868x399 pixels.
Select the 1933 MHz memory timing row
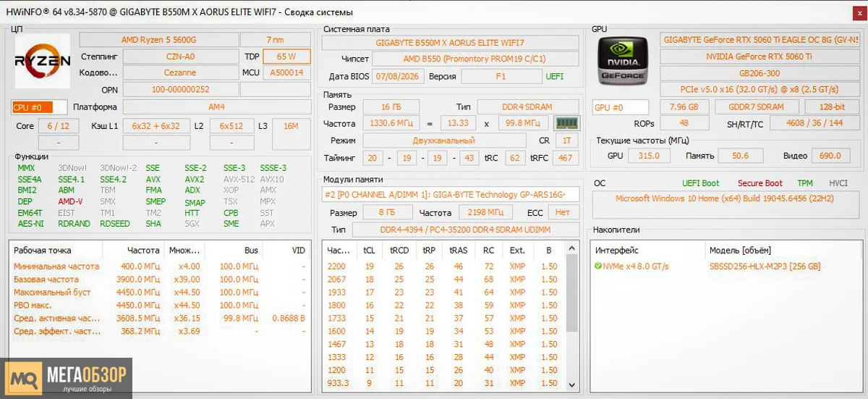[445, 292]
